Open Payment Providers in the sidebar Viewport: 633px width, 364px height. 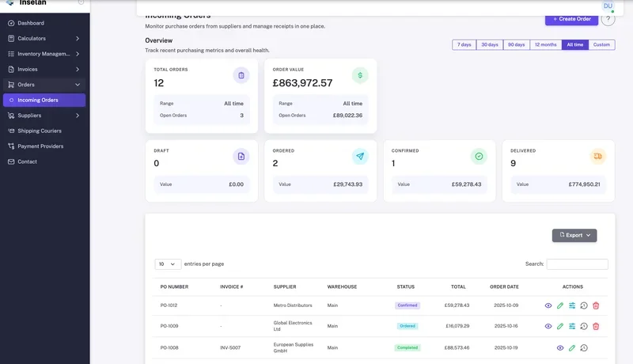45,146
